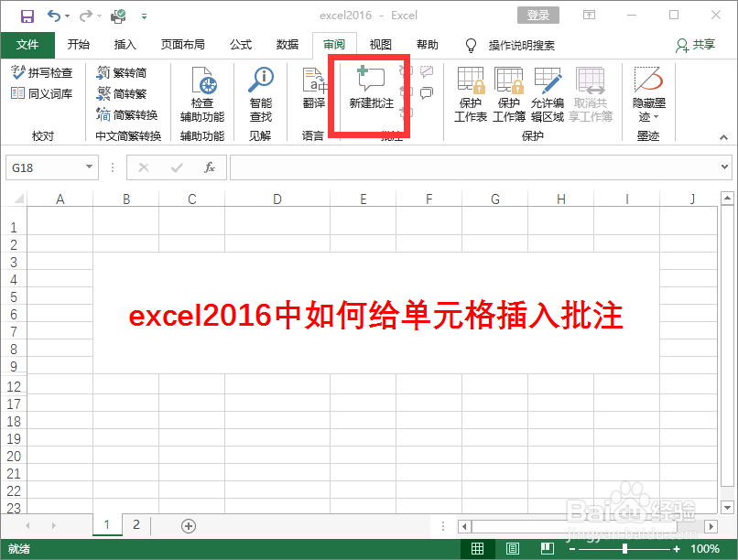Click the 登录 sign-in button
Image resolution: width=738 pixels, height=560 pixels.
click(x=538, y=16)
